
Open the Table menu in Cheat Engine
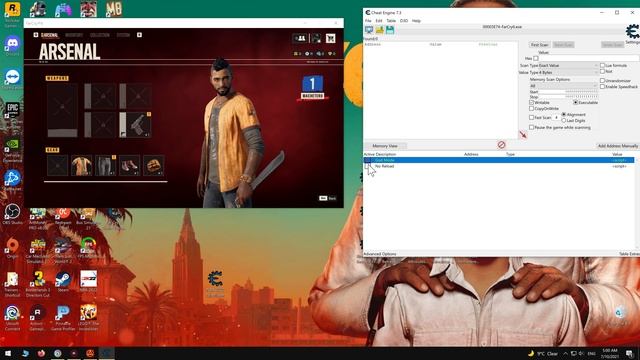coord(391,21)
